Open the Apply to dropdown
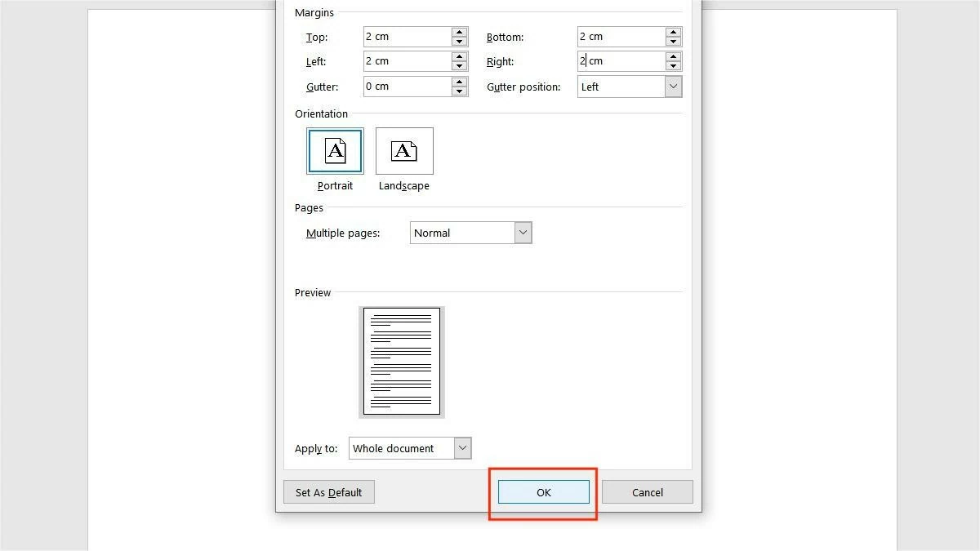The height and width of the screenshot is (551, 980). point(462,447)
